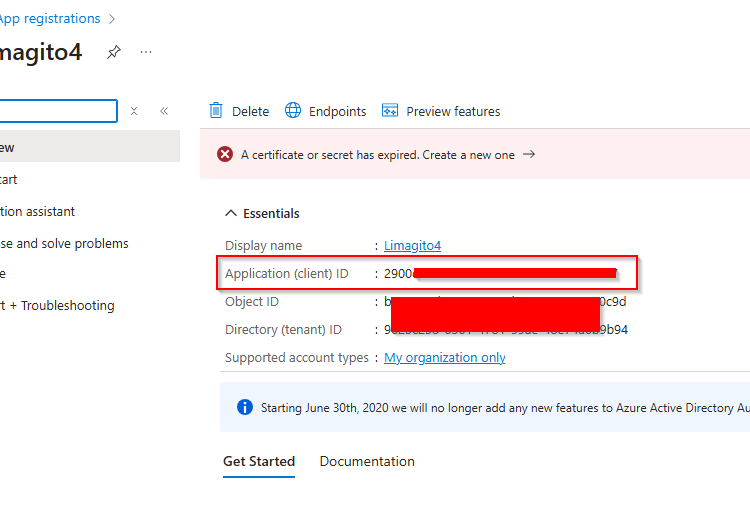Image resolution: width=750 pixels, height=513 pixels.
Task: Collapse the sidebar with double chevron
Action: pos(164,111)
